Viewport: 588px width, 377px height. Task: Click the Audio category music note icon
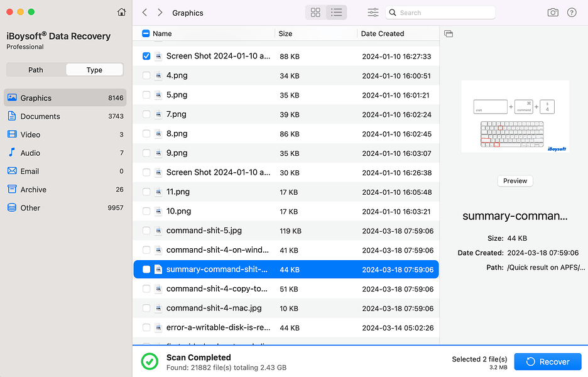(12, 152)
